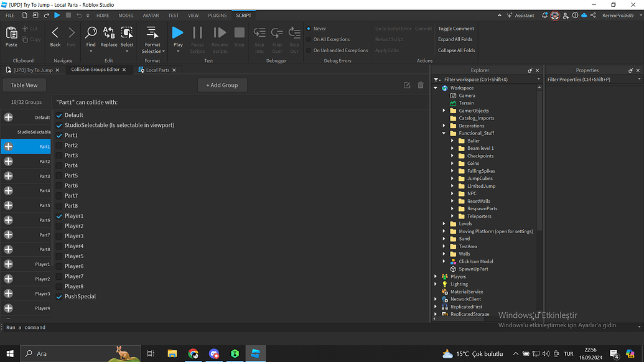Click the plus icon beside Part2 group

coord(8,161)
